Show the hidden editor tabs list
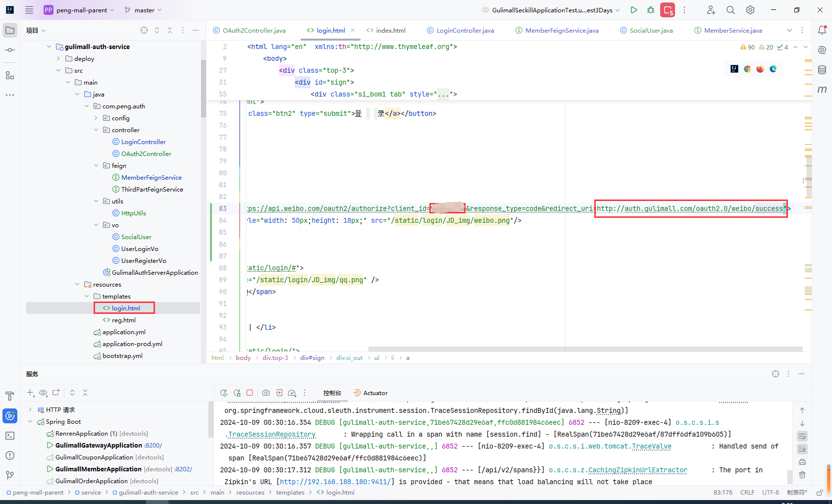The height and width of the screenshot is (504, 832). 789,30
